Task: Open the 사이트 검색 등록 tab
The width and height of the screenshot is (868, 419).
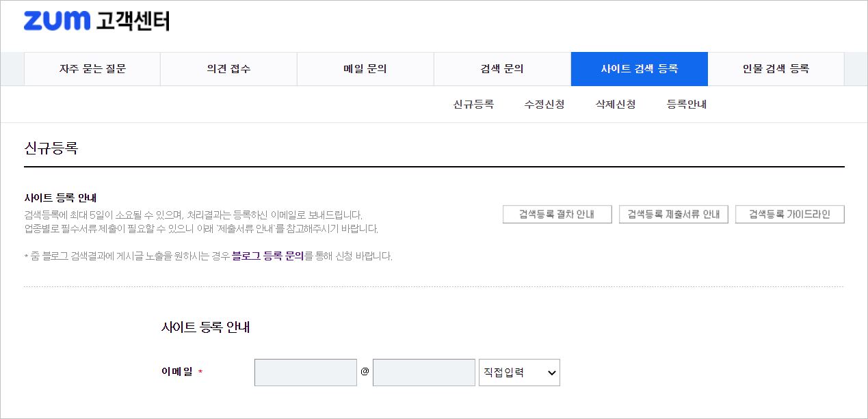Action: point(639,68)
